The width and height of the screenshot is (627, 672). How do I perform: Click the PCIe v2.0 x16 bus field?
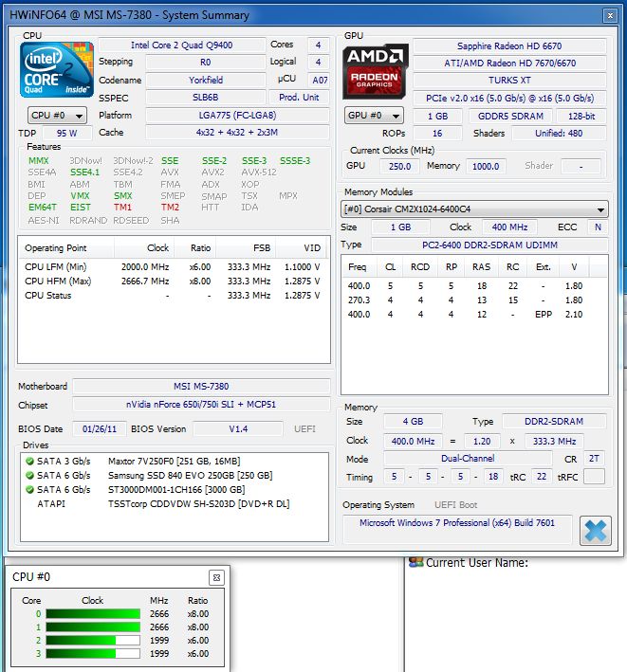(x=509, y=99)
